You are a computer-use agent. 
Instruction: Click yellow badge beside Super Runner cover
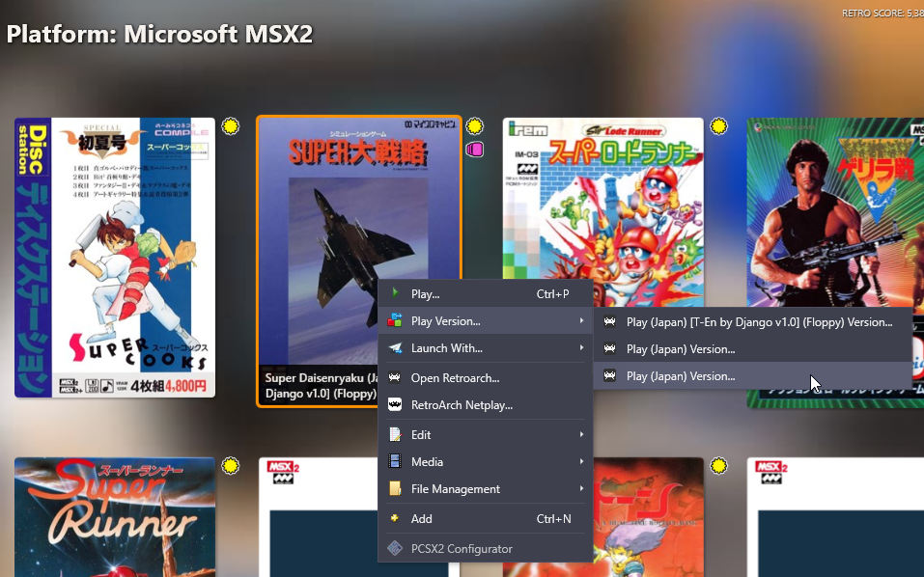pyautogui.click(x=231, y=466)
